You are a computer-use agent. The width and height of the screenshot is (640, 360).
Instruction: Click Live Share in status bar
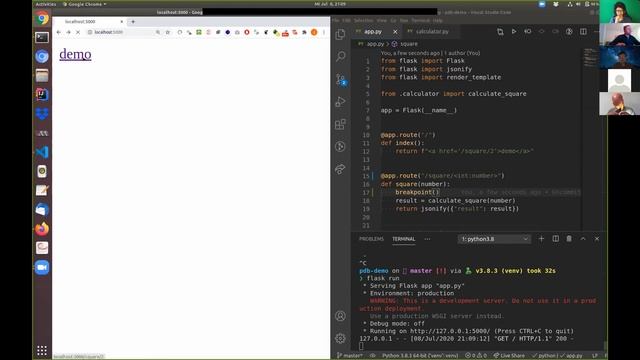pos(509,356)
